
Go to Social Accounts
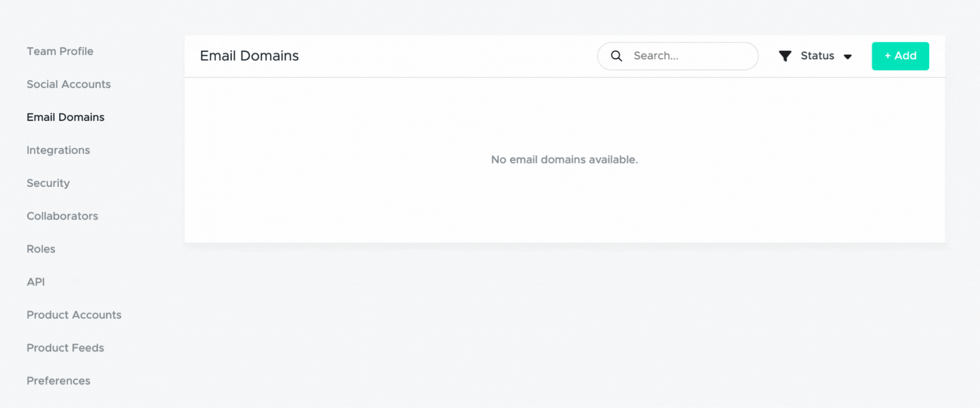(69, 84)
